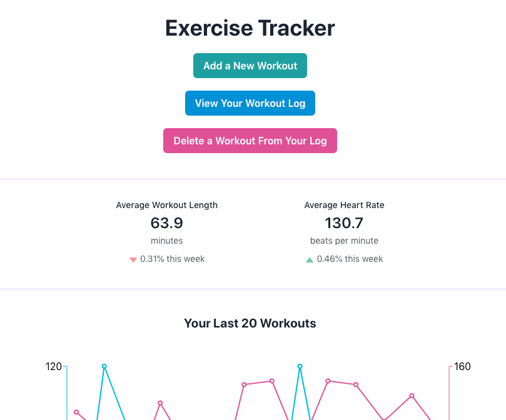Click the 160 axis label on the chart

tap(461, 367)
